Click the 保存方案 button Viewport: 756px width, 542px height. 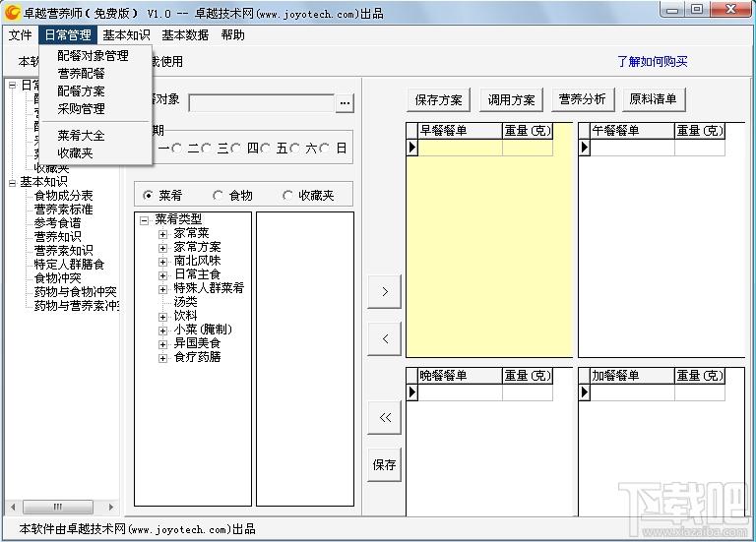(438, 99)
